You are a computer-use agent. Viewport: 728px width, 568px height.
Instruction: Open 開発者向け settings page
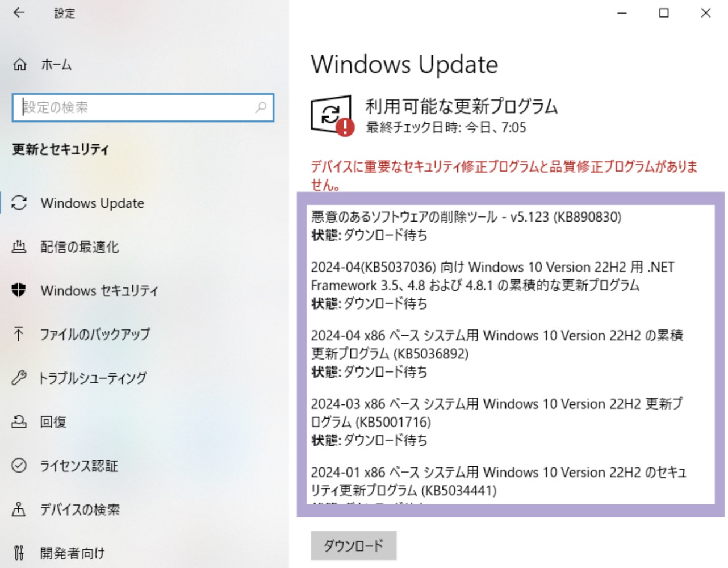click(73, 553)
